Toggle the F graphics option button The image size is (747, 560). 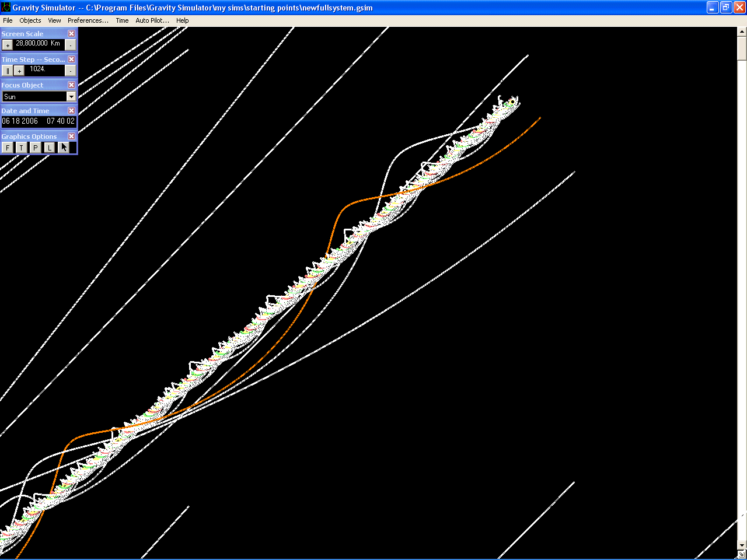8,148
